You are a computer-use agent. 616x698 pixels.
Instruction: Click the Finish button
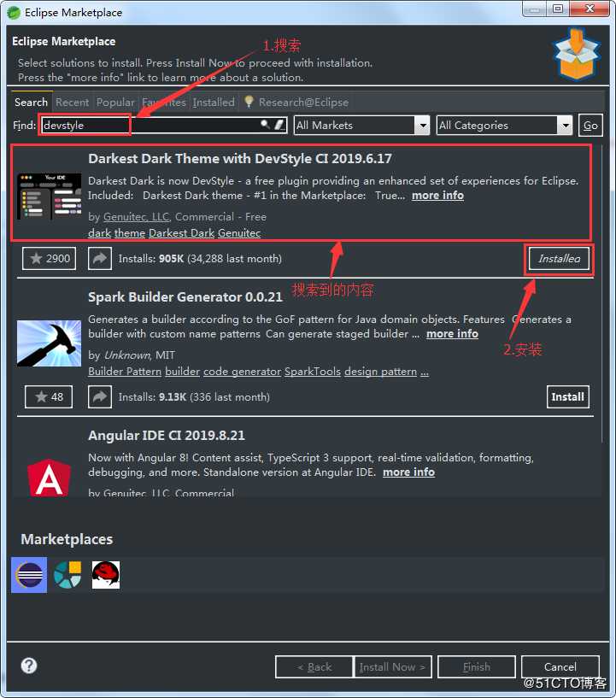point(476,667)
